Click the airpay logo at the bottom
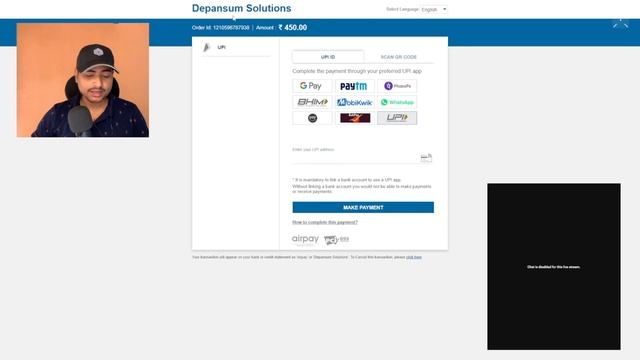Viewport: 640px width, 360px height. [x=305, y=240]
